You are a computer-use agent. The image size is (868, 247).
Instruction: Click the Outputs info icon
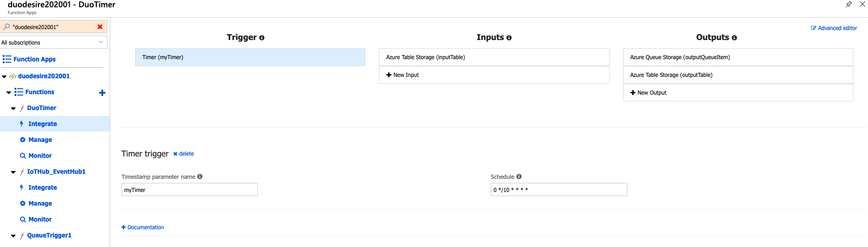(x=734, y=38)
